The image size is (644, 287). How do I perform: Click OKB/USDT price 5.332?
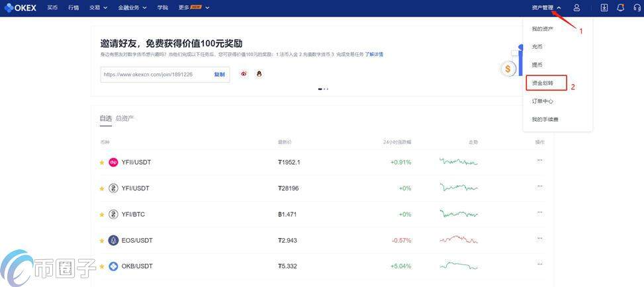coord(287,266)
